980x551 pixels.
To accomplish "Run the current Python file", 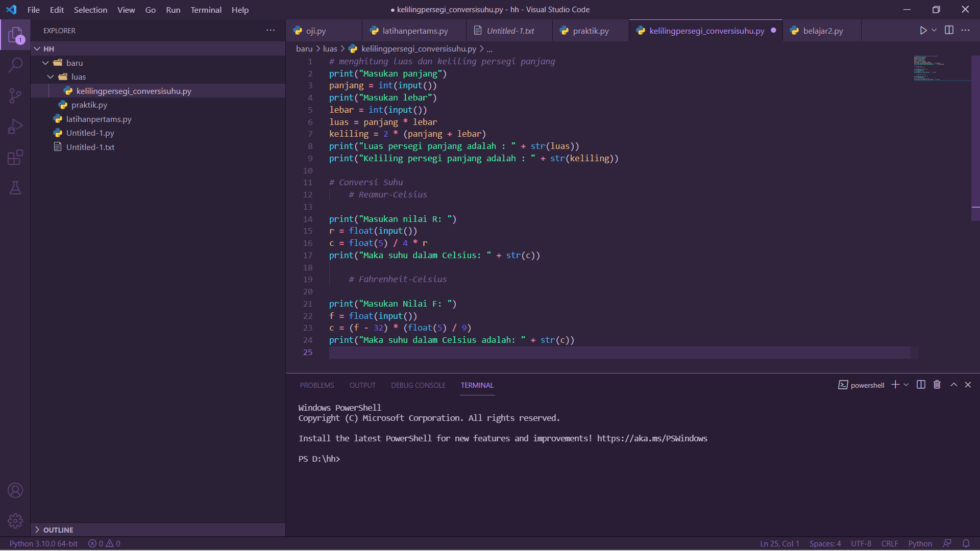I will (x=923, y=30).
